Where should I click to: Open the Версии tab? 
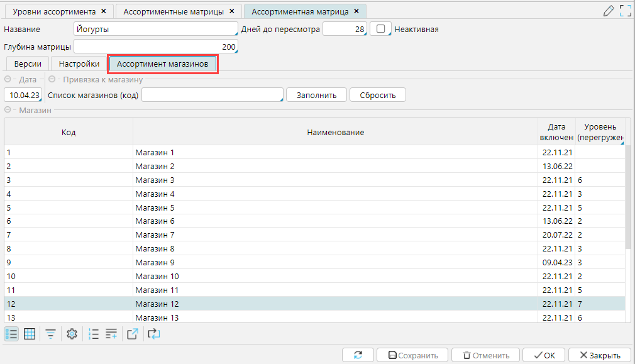[x=28, y=64]
